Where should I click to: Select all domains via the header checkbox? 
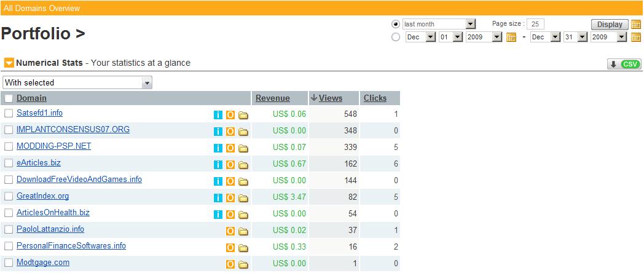tap(9, 98)
